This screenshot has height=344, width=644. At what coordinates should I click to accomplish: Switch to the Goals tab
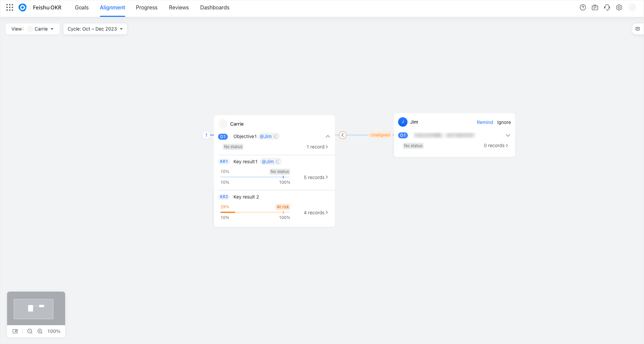coord(82,7)
